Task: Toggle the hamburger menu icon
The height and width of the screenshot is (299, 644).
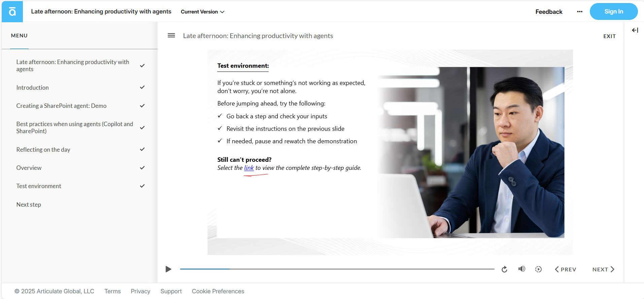Action: (171, 35)
